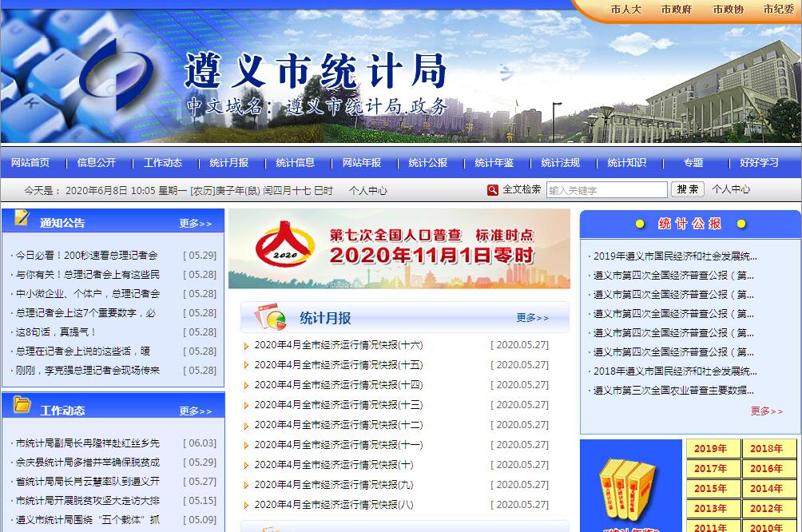802x532 pixels.
Task: Click the folder icon beside 工作动态
Action: click(22, 405)
